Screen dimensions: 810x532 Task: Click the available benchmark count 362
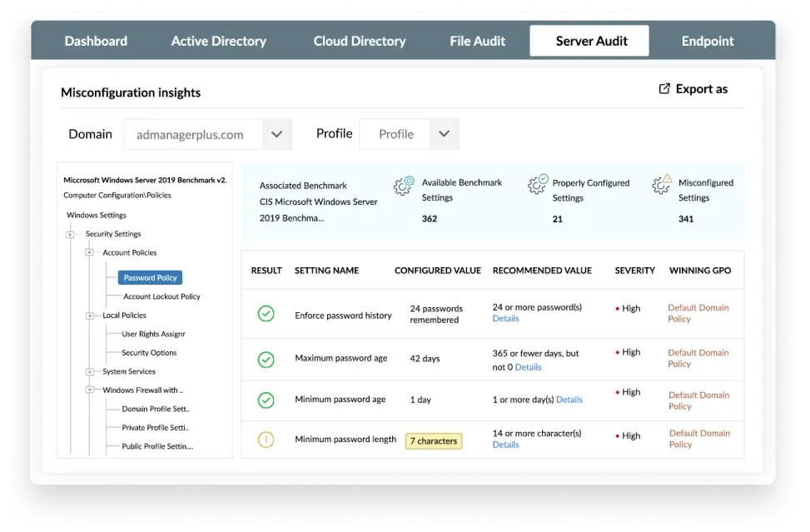tap(430, 219)
